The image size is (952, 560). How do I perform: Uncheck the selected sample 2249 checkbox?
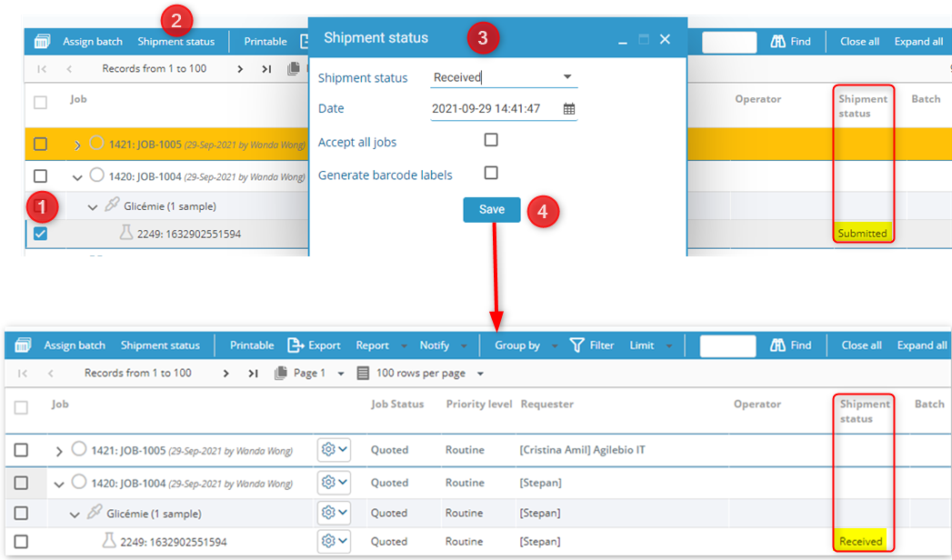[x=40, y=234]
